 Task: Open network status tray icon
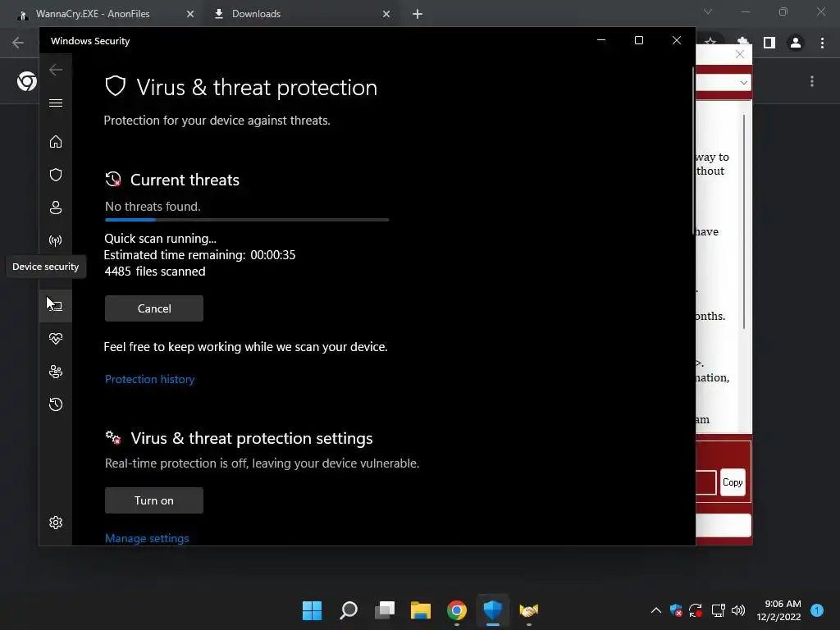click(x=718, y=610)
